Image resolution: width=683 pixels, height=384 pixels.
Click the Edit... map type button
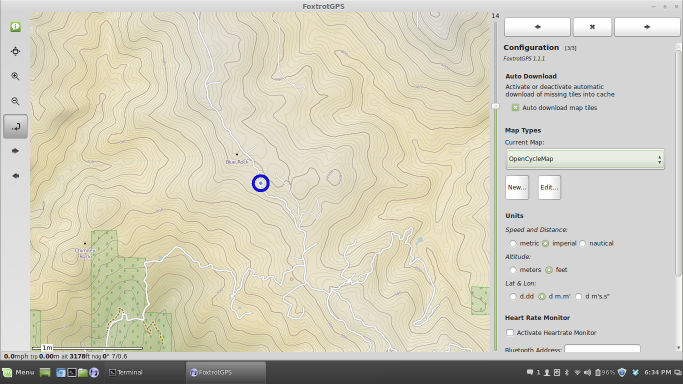pyautogui.click(x=549, y=188)
